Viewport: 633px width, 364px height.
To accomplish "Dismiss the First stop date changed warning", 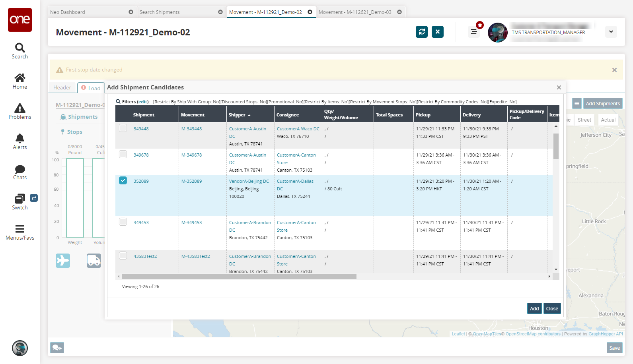I will [614, 70].
